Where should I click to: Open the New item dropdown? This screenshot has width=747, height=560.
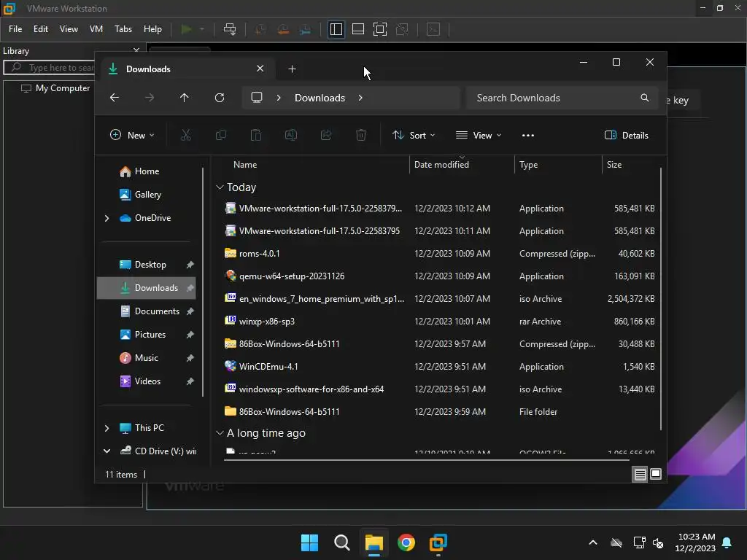132,135
